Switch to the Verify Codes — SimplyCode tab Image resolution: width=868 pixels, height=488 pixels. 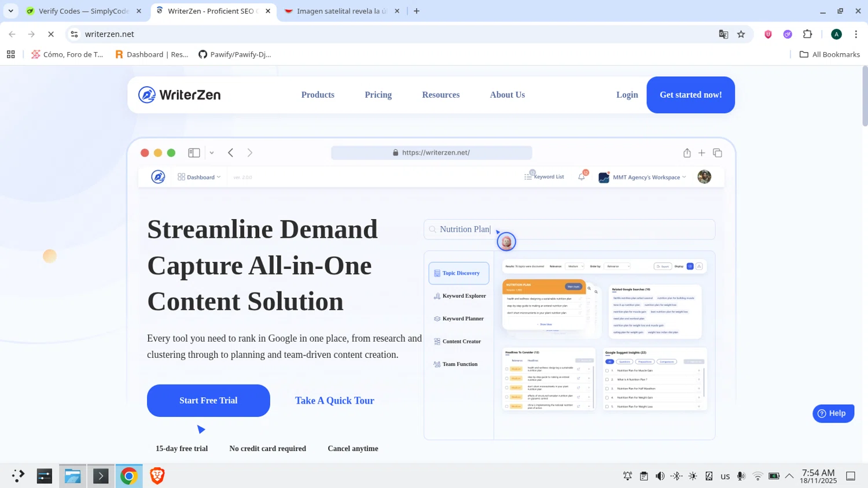[83, 11]
